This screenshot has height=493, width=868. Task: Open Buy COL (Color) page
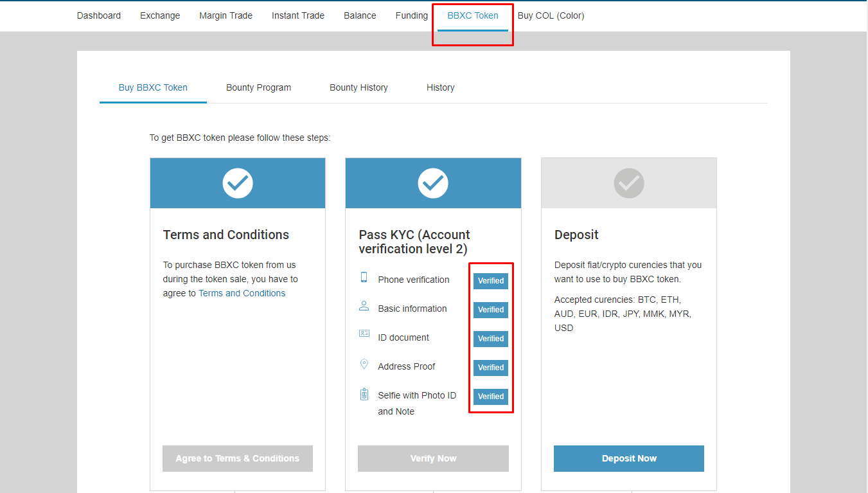(551, 15)
